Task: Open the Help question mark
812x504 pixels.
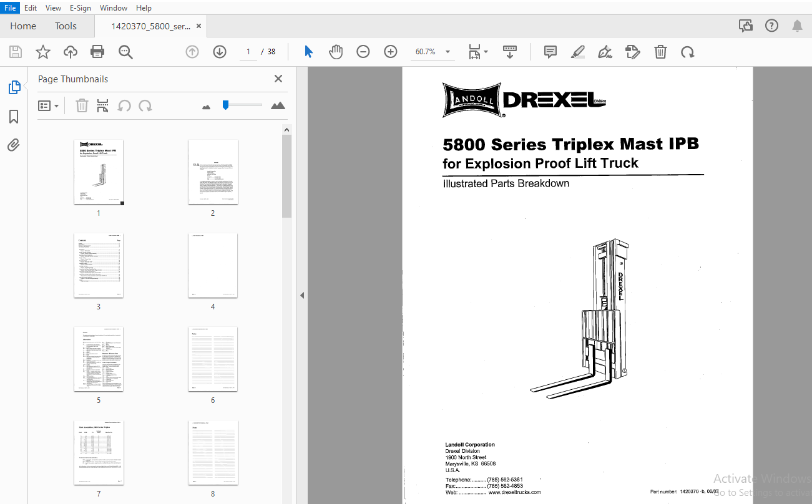Action: 771,26
